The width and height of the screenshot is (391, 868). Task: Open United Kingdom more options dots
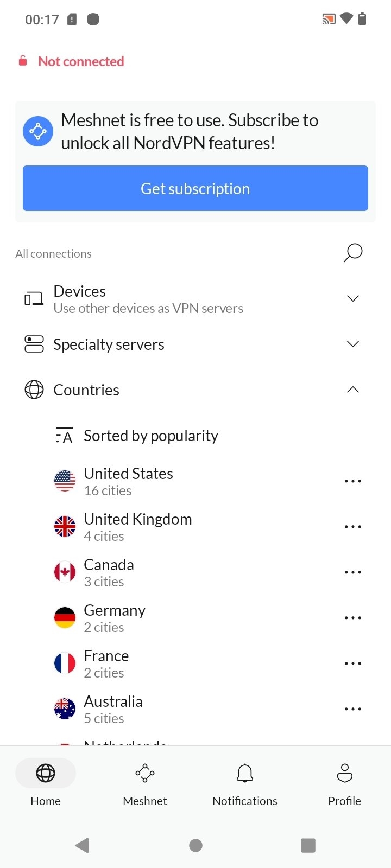coord(353,527)
